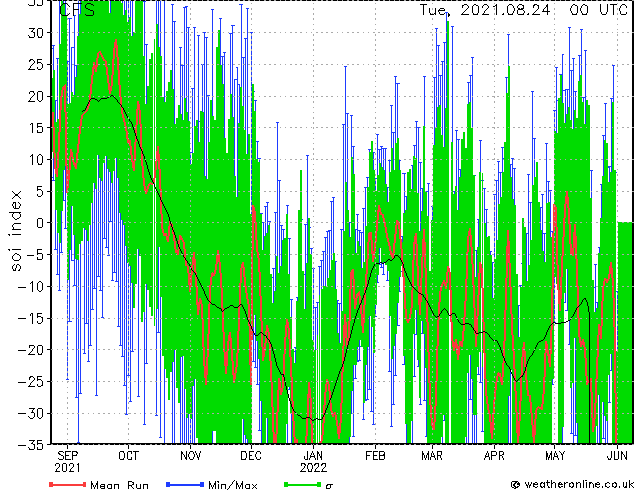Click the FEB month label
This screenshot has width=634, height=490.
click(375, 456)
